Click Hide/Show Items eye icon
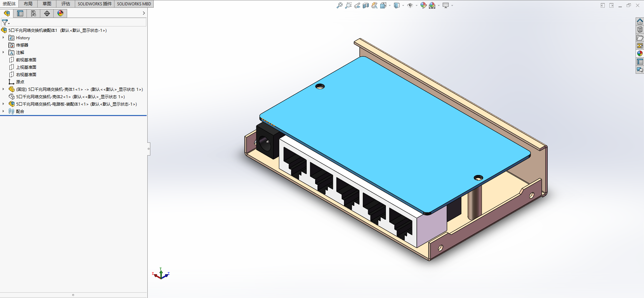 tap(410, 5)
